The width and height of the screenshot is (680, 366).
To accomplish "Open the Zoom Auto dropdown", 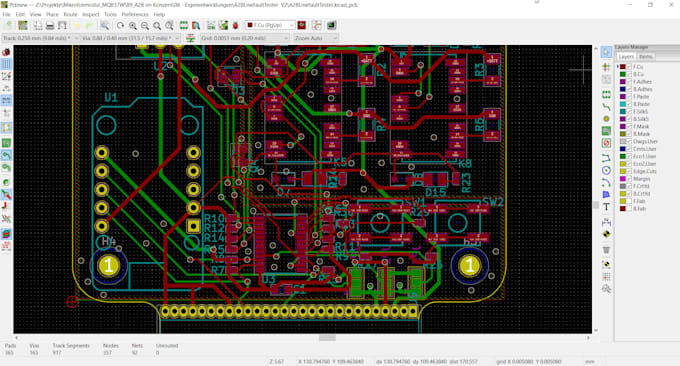I will tap(315, 38).
